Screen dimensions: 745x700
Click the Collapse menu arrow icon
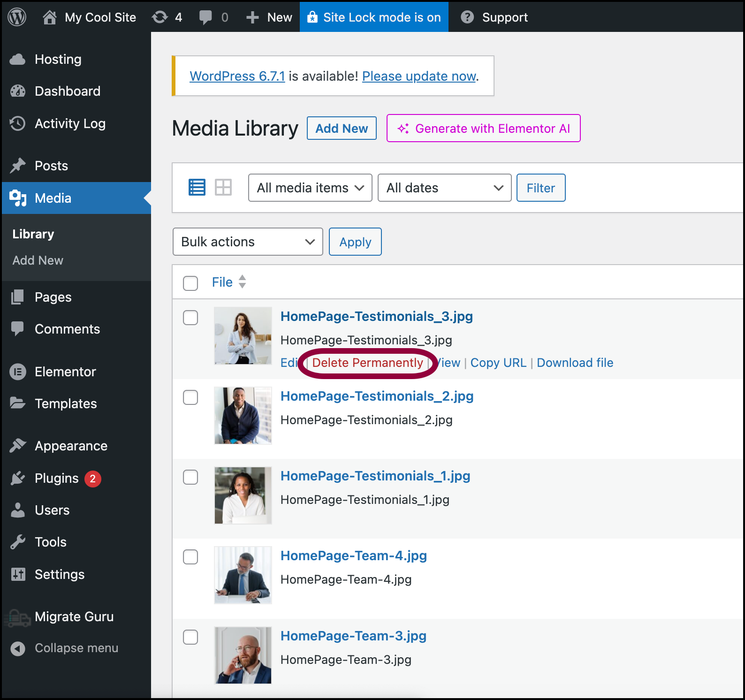pyautogui.click(x=18, y=648)
